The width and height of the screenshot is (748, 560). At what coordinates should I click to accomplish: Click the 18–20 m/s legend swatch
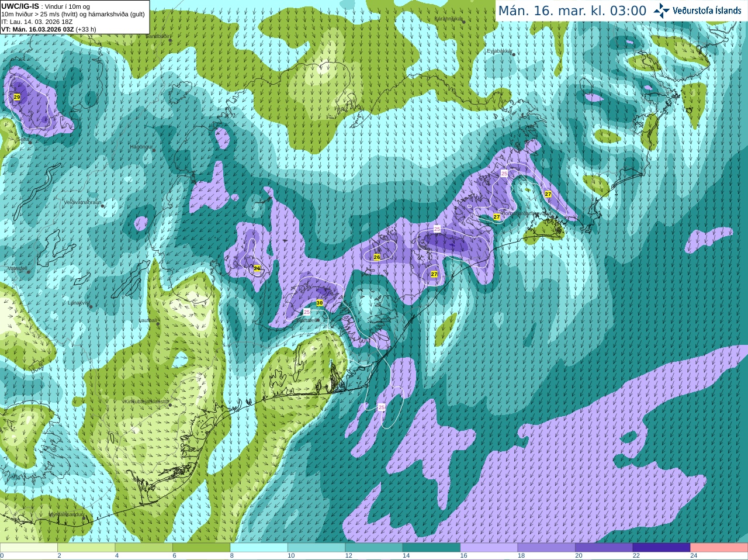(546, 548)
